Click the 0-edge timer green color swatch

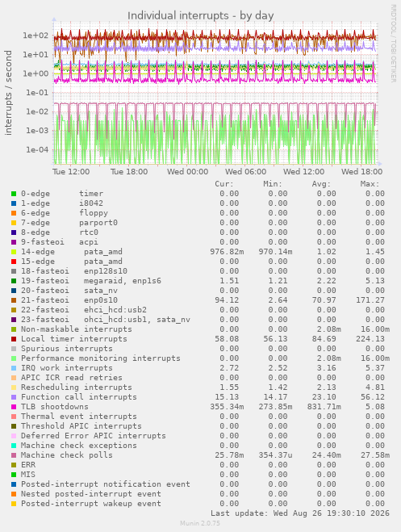pyautogui.click(x=14, y=194)
